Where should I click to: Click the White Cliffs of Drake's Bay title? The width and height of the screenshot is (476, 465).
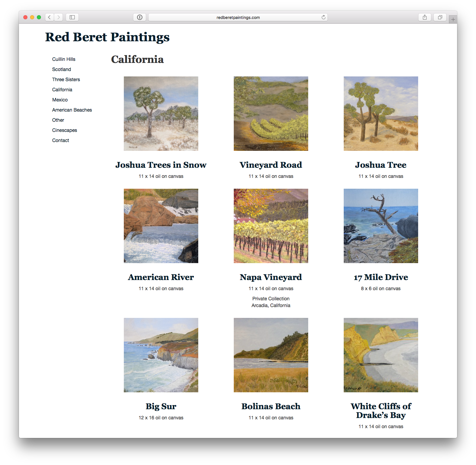pos(381,411)
